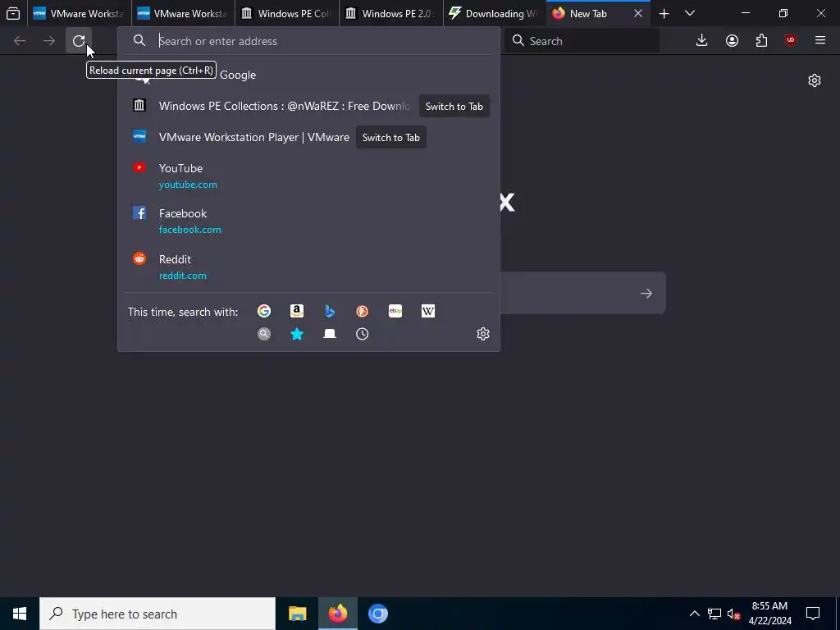840x630 pixels.
Task: Search history using the clock icon
Action: pos(362,335)
